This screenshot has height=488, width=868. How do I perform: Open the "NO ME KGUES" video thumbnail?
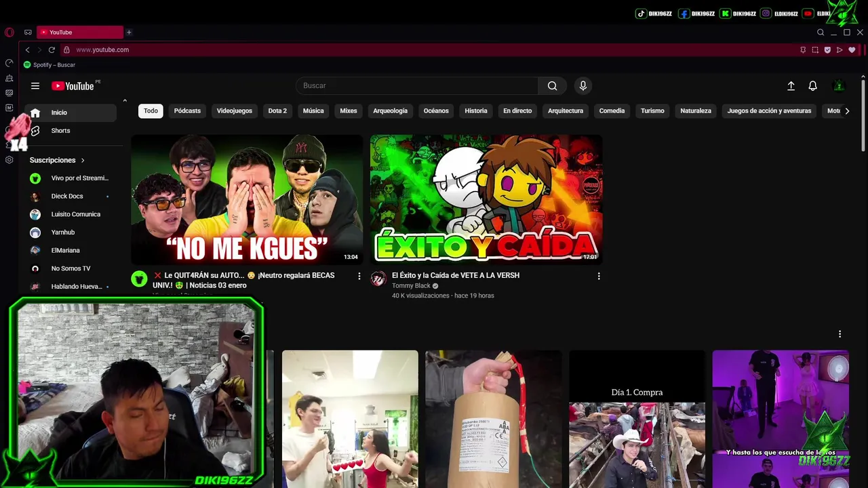(x=247, y=199)
